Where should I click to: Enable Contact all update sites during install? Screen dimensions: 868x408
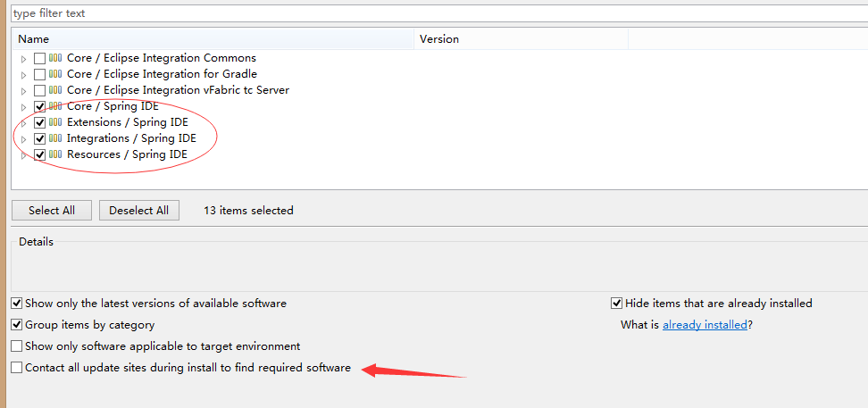coord(17,368)
